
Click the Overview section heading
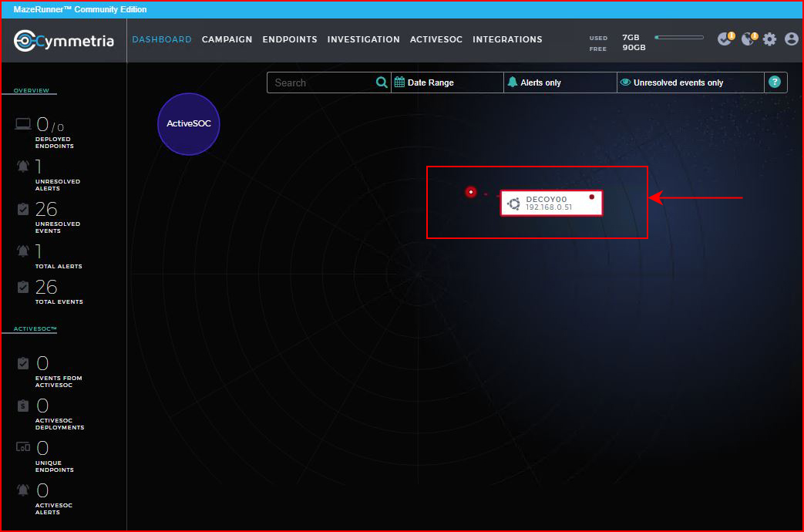pos(32,90)
